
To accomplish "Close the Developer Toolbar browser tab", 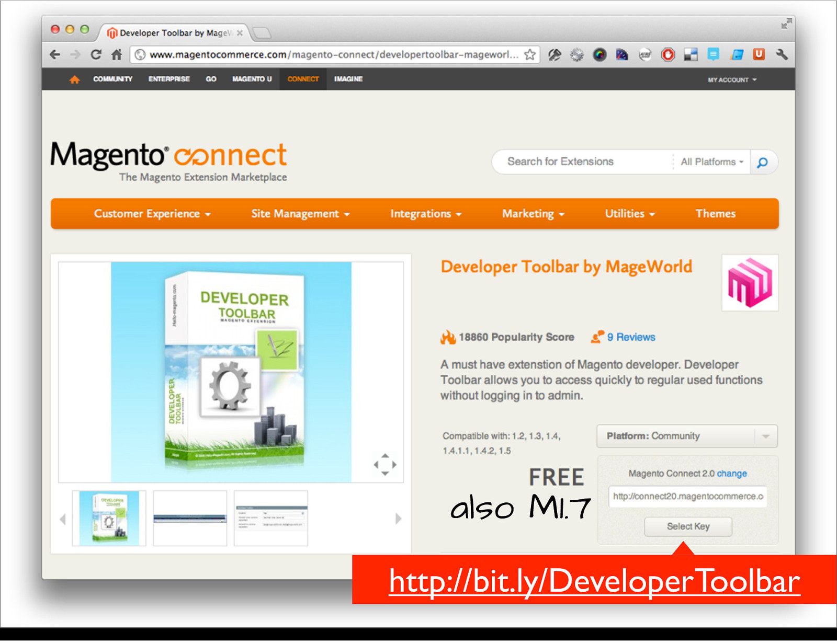I will pos(240,33).
